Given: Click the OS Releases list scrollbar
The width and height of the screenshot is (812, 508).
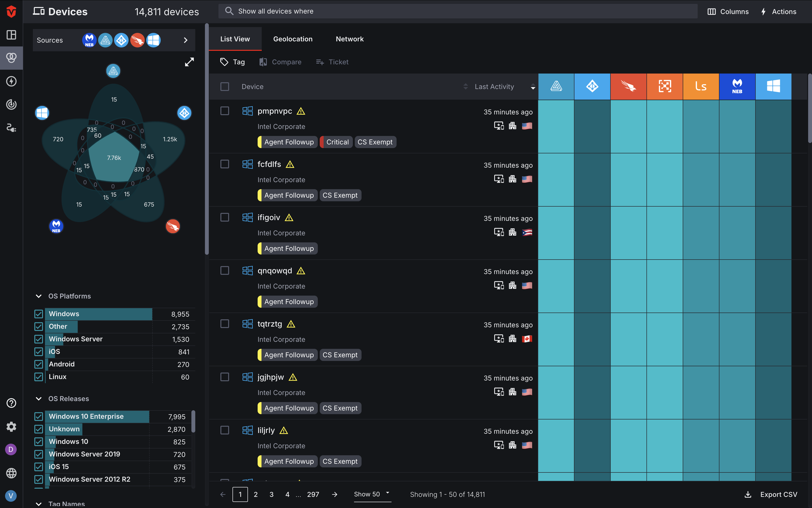Looking at the screenshot, I should click(x=193, y=421).
